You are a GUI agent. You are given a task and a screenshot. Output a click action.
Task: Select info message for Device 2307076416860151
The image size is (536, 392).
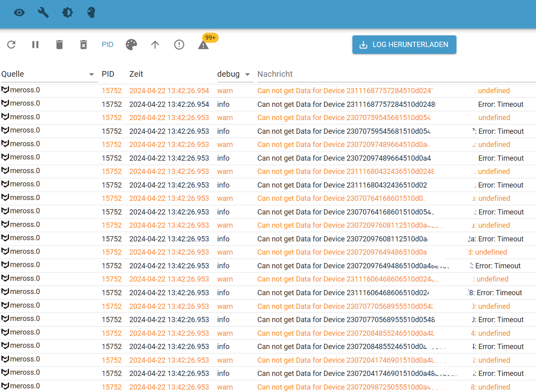(x=390, y=212)
